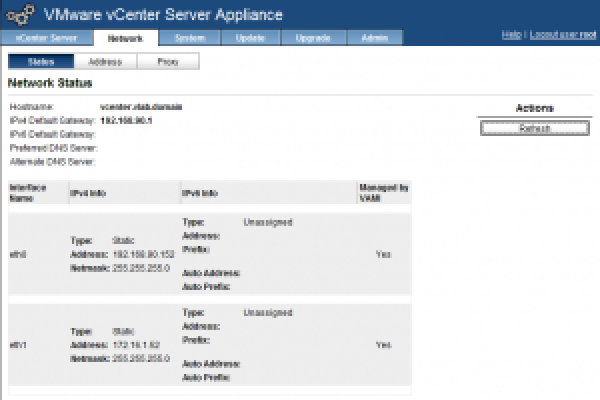Screen dimensions: 600x400
Task: Switch to the System tab
Action: click(190, 38)
